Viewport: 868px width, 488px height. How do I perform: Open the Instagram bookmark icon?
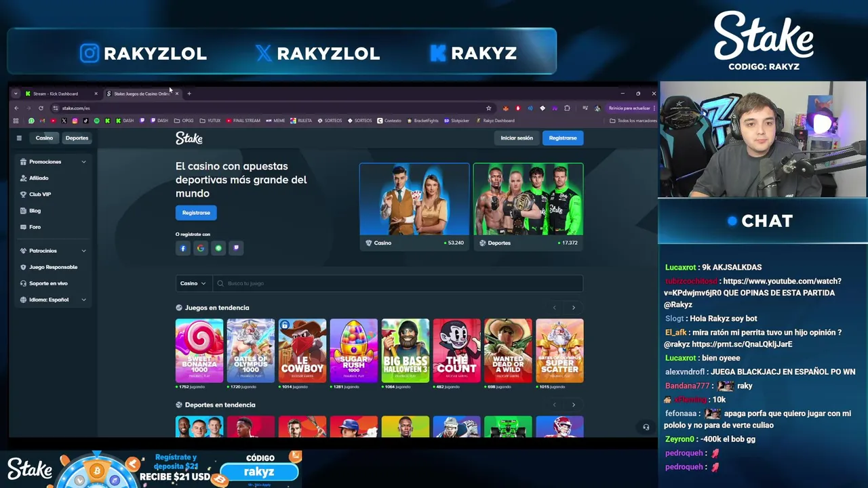coord(75,121)
